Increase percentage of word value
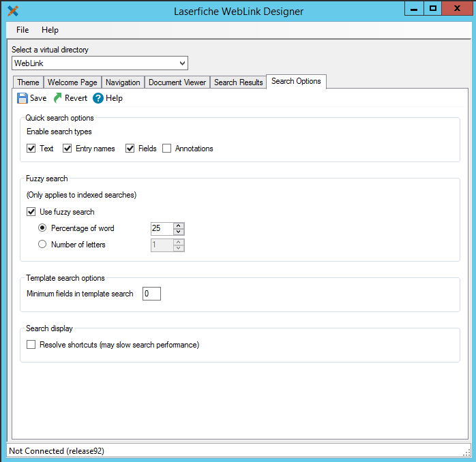 179,226
